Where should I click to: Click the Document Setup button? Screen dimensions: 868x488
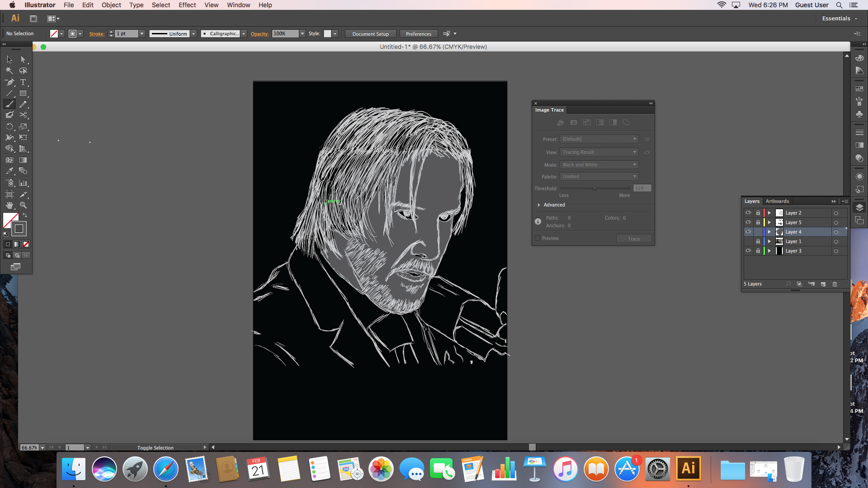(x=370, y=33)
